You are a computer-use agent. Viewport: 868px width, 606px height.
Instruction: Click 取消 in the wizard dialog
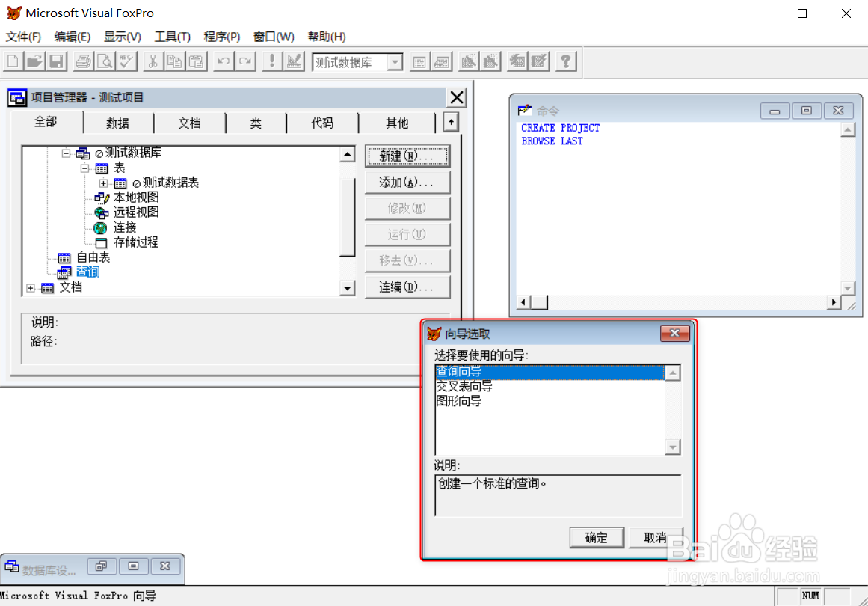click(656, 537)
